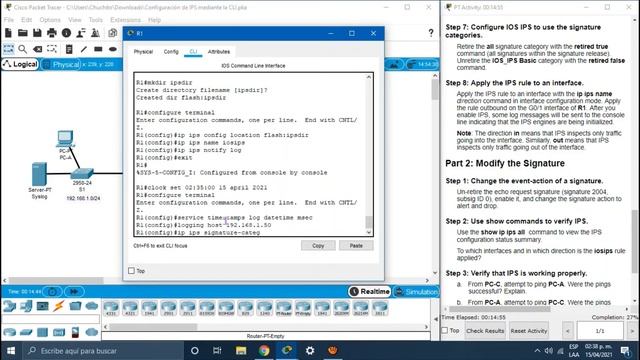Toggle Top checkbox in R1 window

coord(131,271)
